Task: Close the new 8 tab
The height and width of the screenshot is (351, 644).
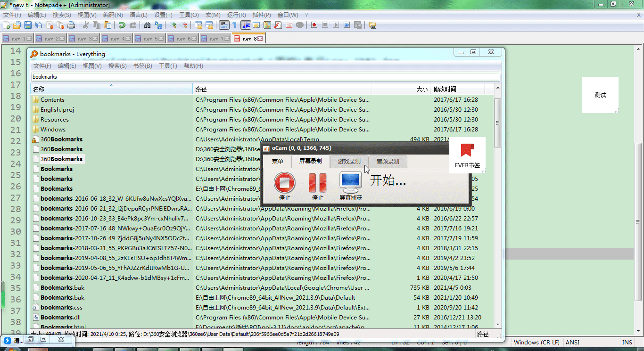Action: pyautogui.click(x=260, y=39)
